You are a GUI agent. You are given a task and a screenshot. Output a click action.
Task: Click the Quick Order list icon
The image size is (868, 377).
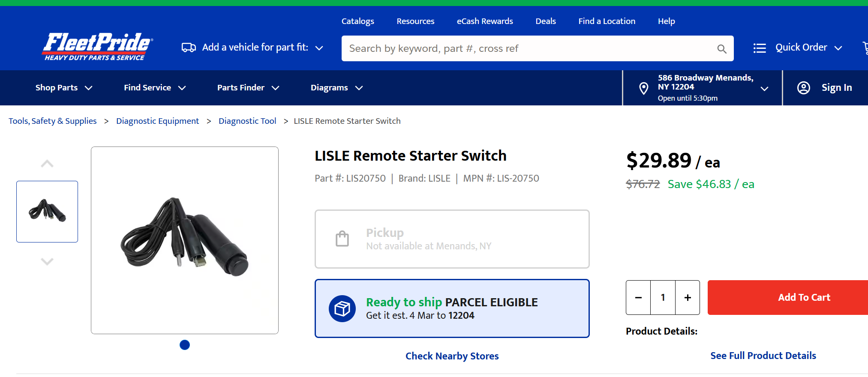[760, 48]
